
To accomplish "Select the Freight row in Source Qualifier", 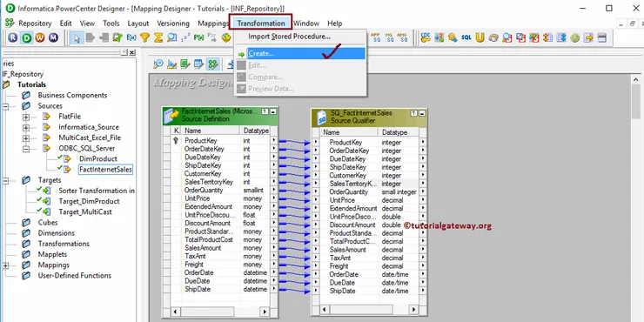I will tap(370, 266).
